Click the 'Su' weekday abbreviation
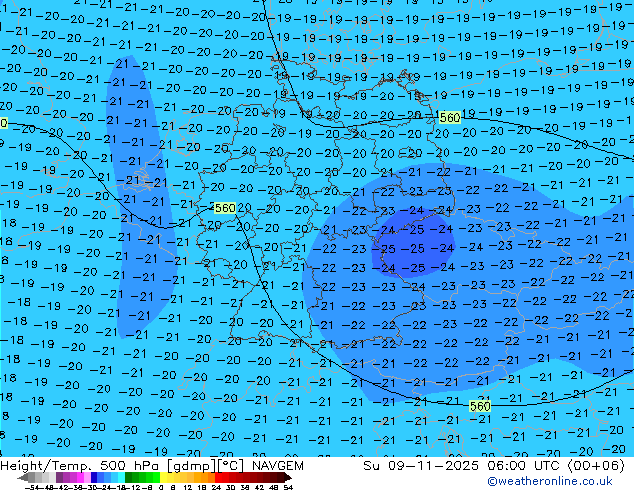The width and height of the screenshot is (634, 490). click(x=372, y=466)
